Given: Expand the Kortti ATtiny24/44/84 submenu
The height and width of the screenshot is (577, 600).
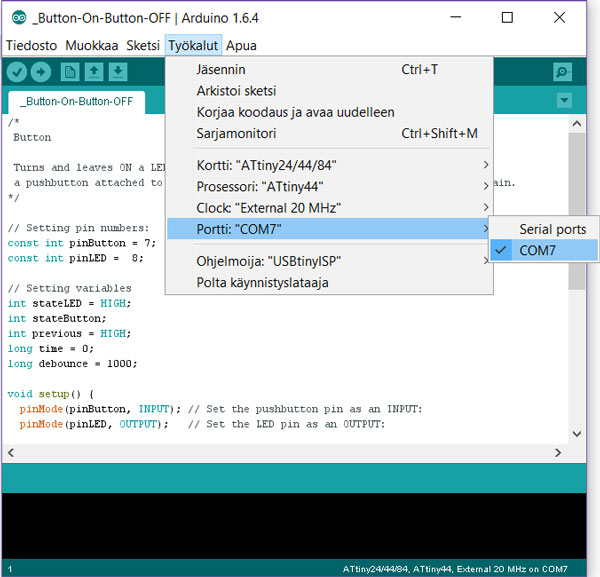Looking at the screenshot, I should point(329,165).
